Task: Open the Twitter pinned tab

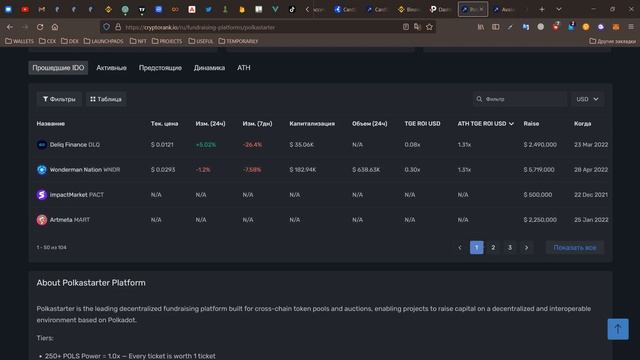Action: tap(209, 9)
